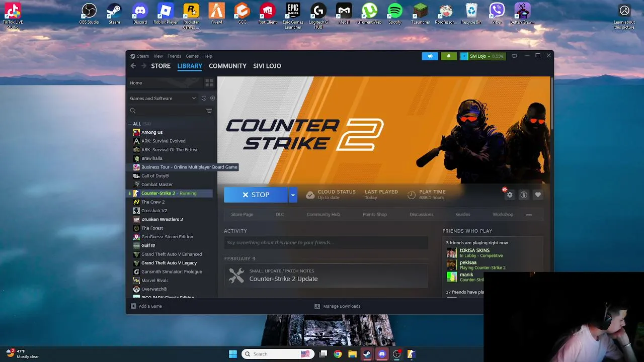Viewport: 644px width, 362px height.
Task: Open File Explorer from taskbar
Action: click(352, 354)
